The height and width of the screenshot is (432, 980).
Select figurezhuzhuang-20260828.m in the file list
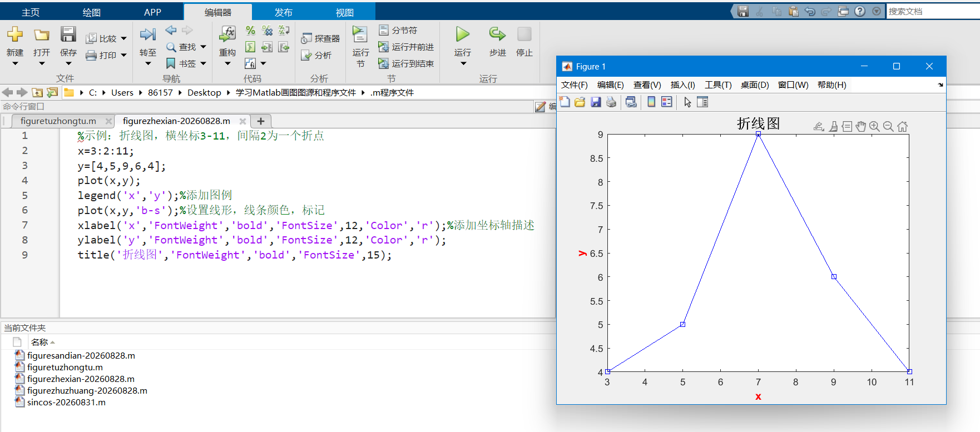pos(87,390)
